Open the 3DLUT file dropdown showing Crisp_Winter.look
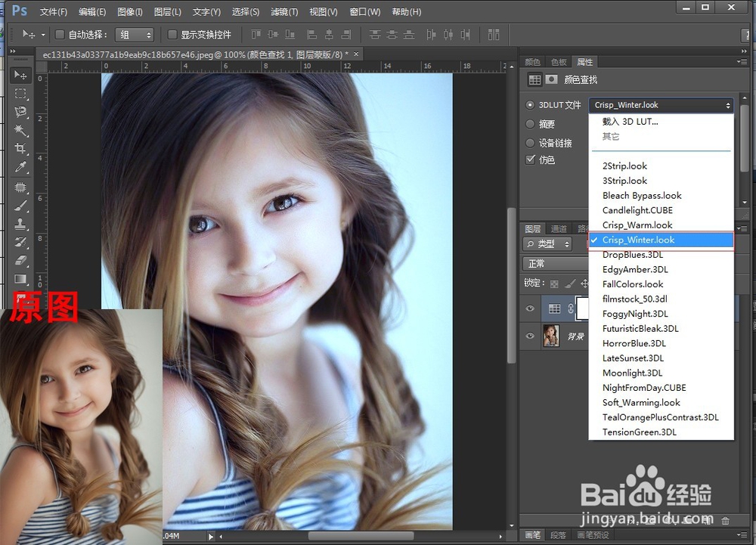 click(x=661, y=106)
